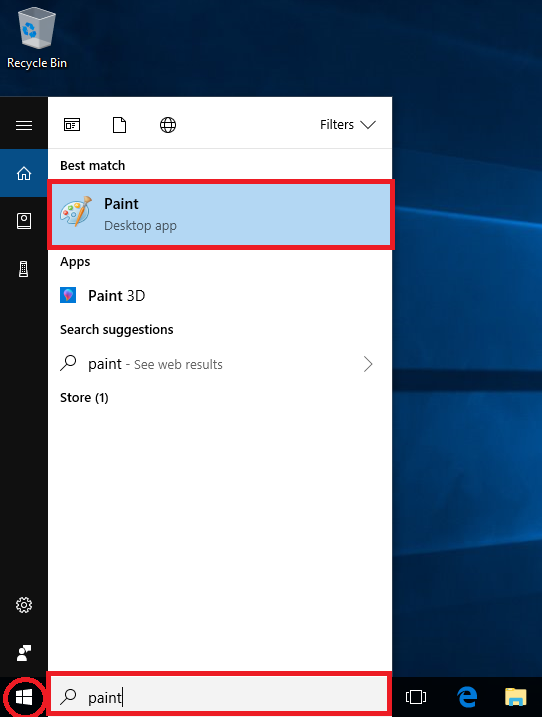Open the Recycle Bin desktop icon
Image resolution: width=542 pixels, height=717 pixels.
click(37, 39)
